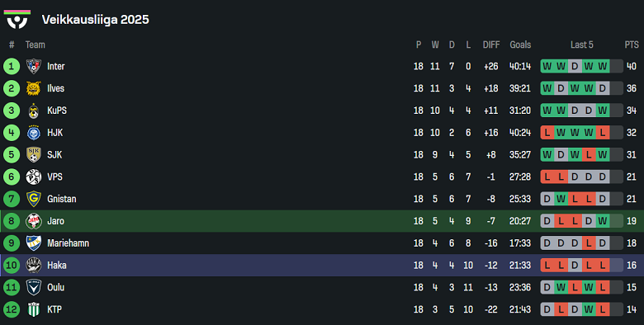Select the Gnistan G shield icon
The image size is (644, 325).
(34, 199)
